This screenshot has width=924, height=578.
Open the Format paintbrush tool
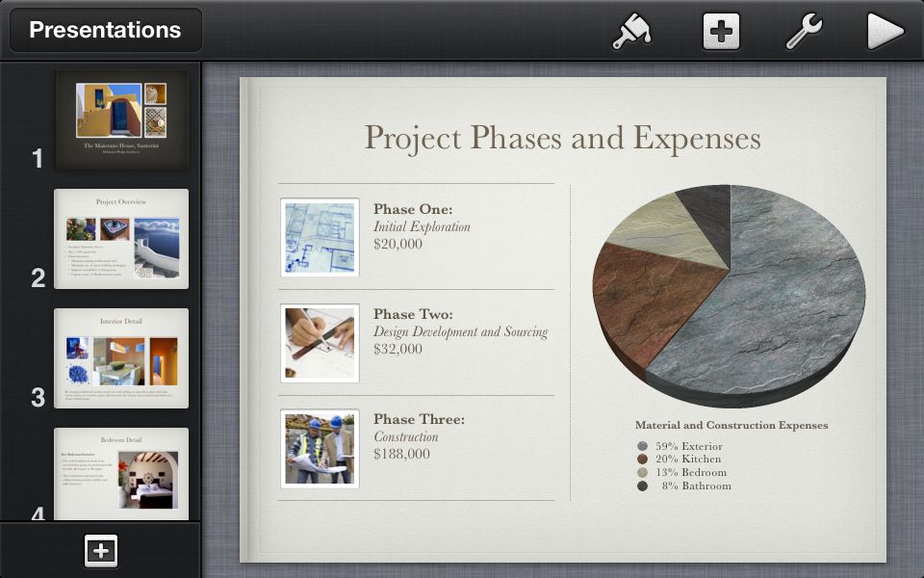click(631, 32)
